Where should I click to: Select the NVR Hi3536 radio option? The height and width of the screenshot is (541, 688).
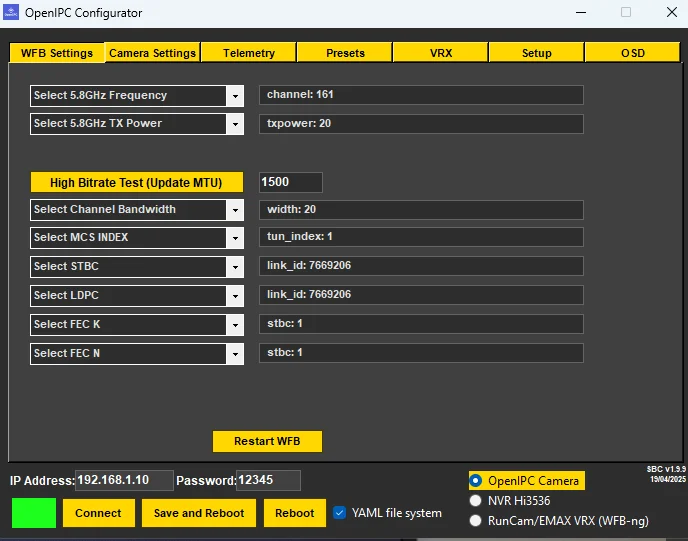tap(476, 501)
